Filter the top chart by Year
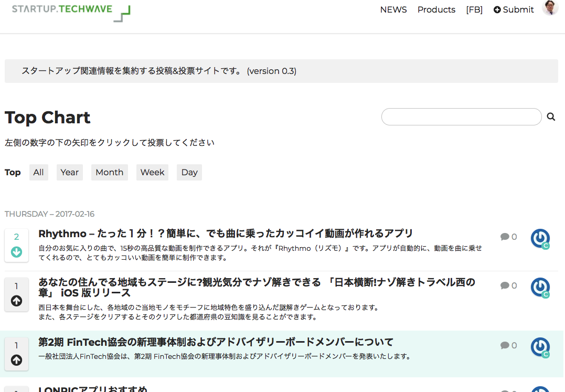The image size is (565, 392). click(x=69, y=173)
